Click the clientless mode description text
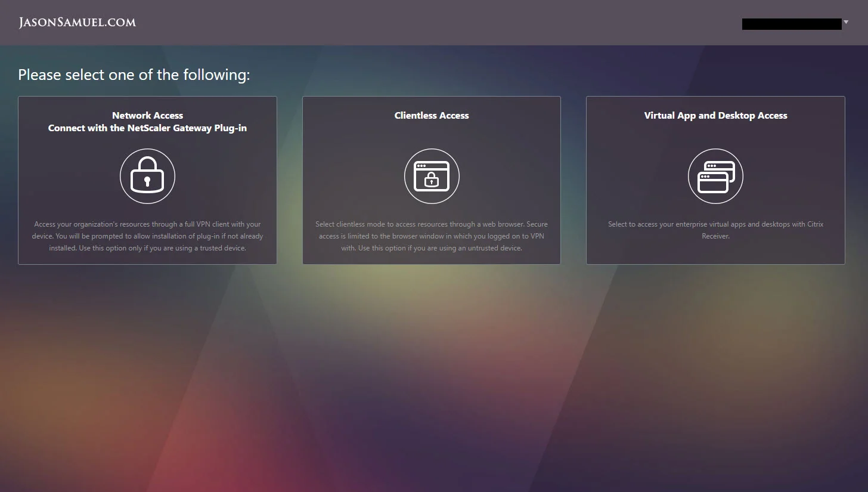Image resolution: width=868 pixels, height=492 pixels. click(x=432, y=236)
